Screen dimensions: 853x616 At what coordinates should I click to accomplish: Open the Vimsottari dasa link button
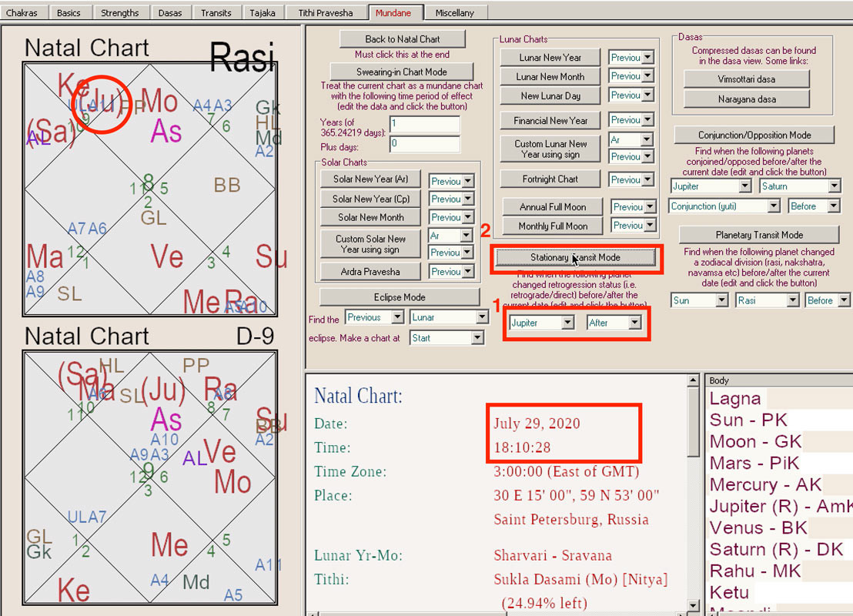(746, 79)
